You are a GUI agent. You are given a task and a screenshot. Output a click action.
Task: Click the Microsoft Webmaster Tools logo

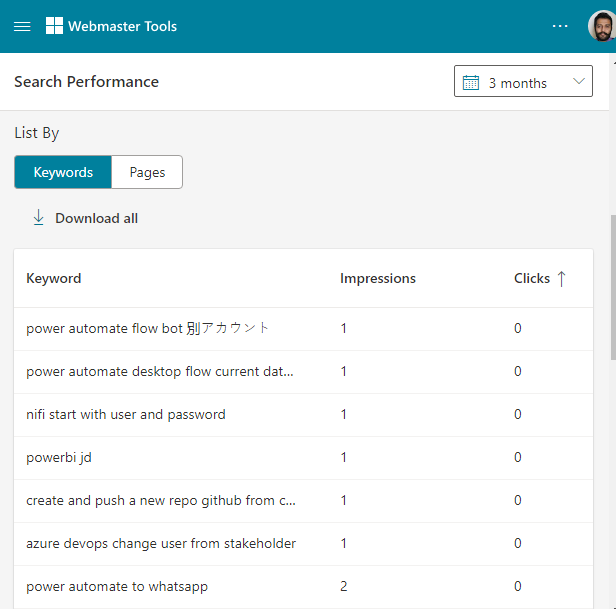point(54,26)
